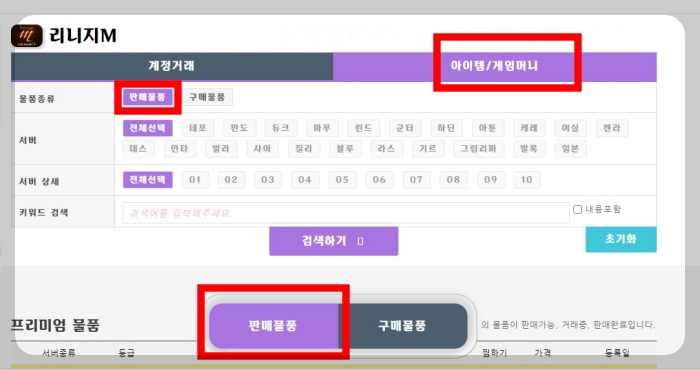Filter by 린드 server
This screenshot has height=370, width=700.
tap(364, 128)
